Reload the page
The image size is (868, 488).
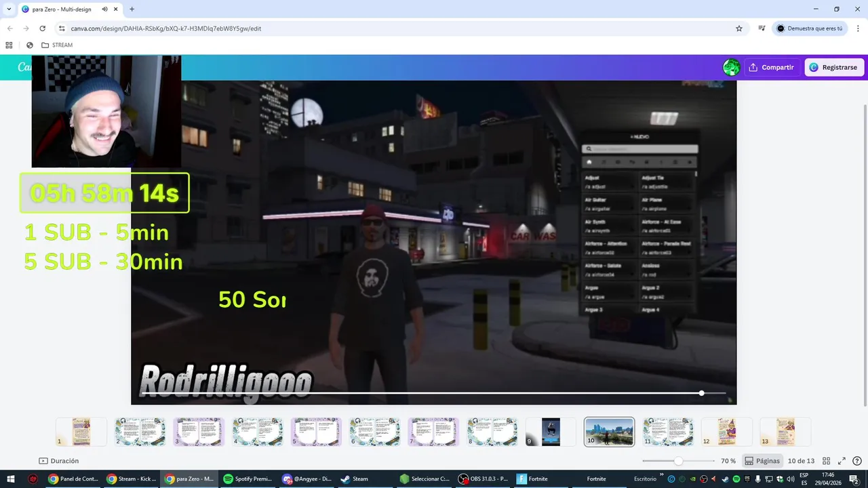(42, 28)
